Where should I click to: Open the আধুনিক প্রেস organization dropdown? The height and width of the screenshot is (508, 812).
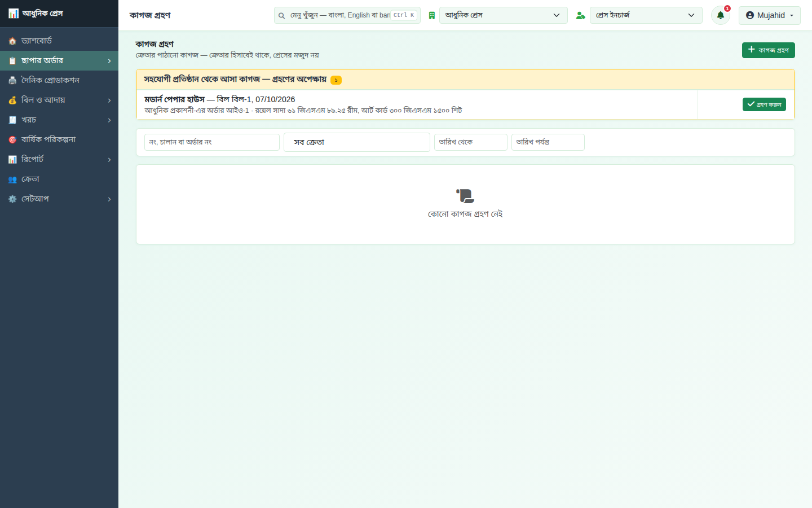(x=503, y=15)
